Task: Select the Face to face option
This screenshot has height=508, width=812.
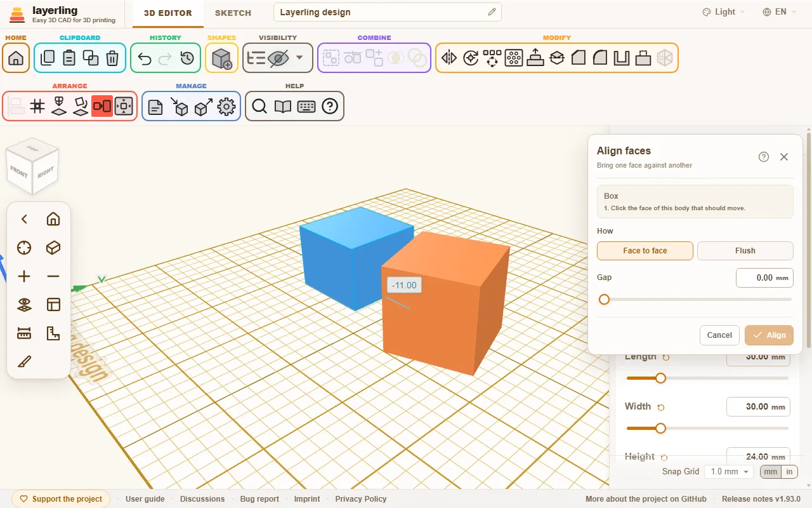Action: click(645, 251)
